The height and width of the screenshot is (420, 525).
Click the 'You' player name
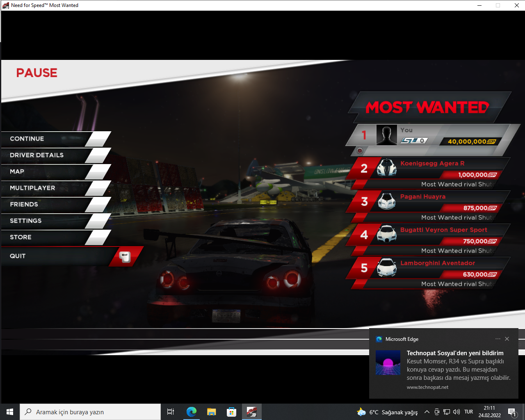coord(406,130)
